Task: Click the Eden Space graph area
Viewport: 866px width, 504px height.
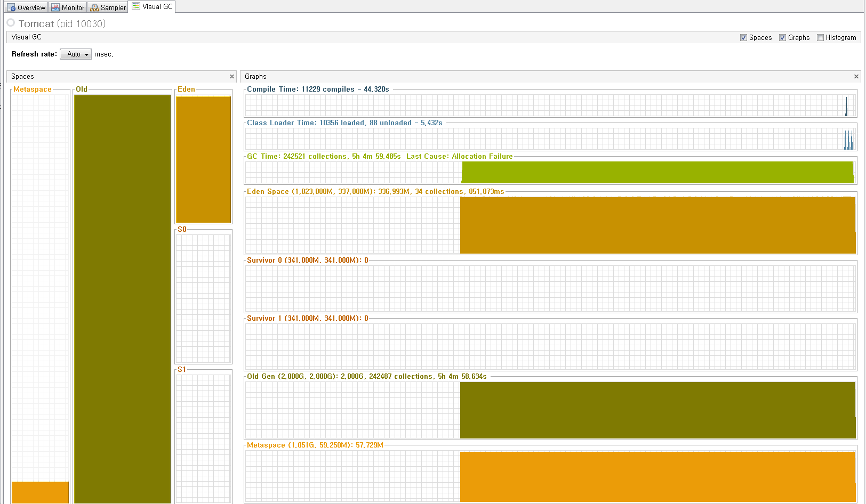Action: click(550, 225)
